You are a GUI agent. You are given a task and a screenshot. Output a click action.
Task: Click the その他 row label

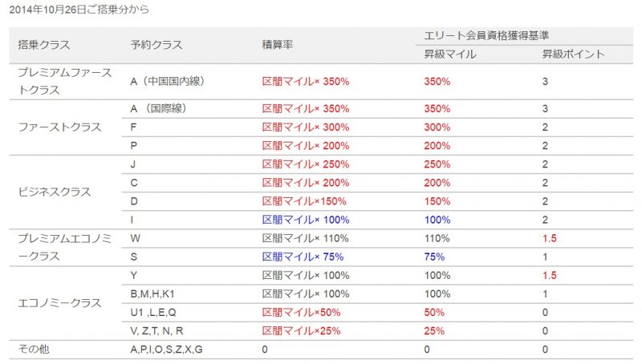tap(34, 349)
